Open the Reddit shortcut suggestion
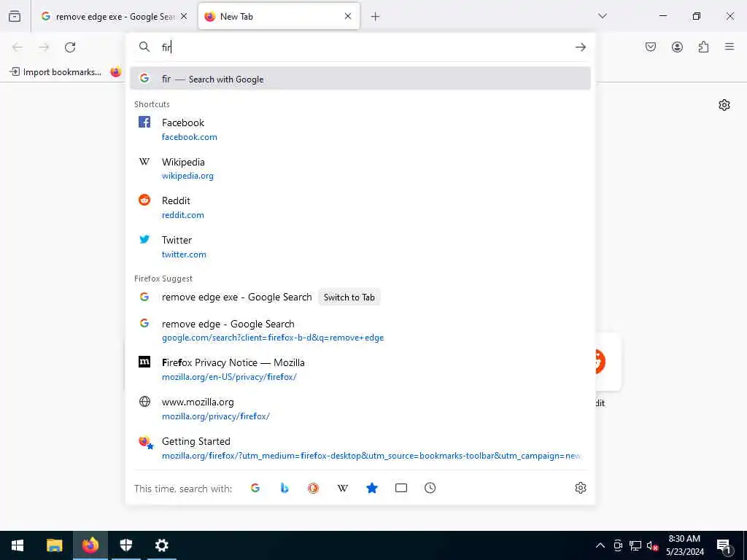This screenshot has width=747, height=560. tap(360, 208)
